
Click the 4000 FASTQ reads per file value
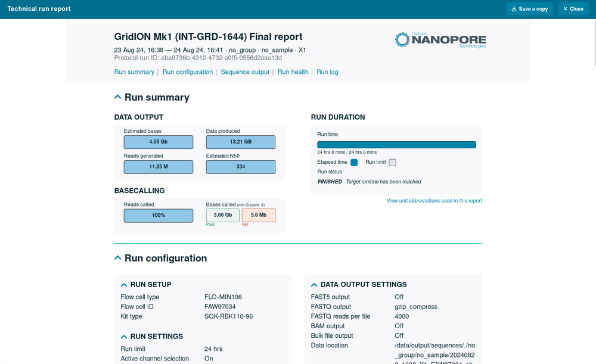coord(402,316)
